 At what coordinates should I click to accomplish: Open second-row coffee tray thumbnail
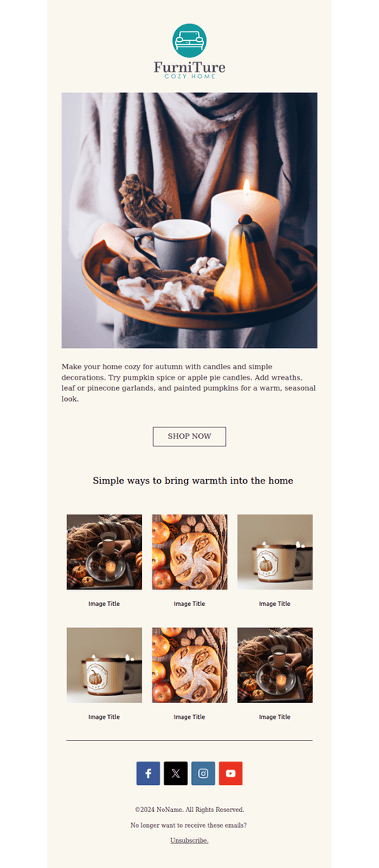275,665
